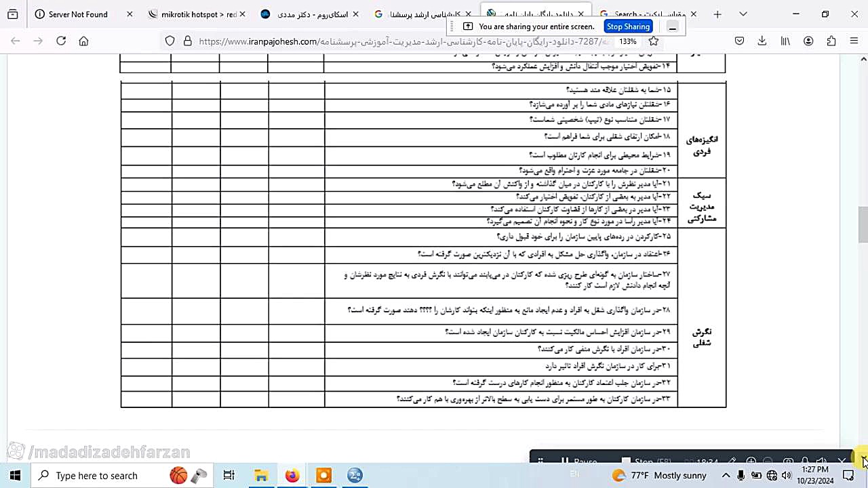Open the orange recorder app in taskbar
Image resolution: width=868 pixels, height=488 pixels.
point(323,476)
